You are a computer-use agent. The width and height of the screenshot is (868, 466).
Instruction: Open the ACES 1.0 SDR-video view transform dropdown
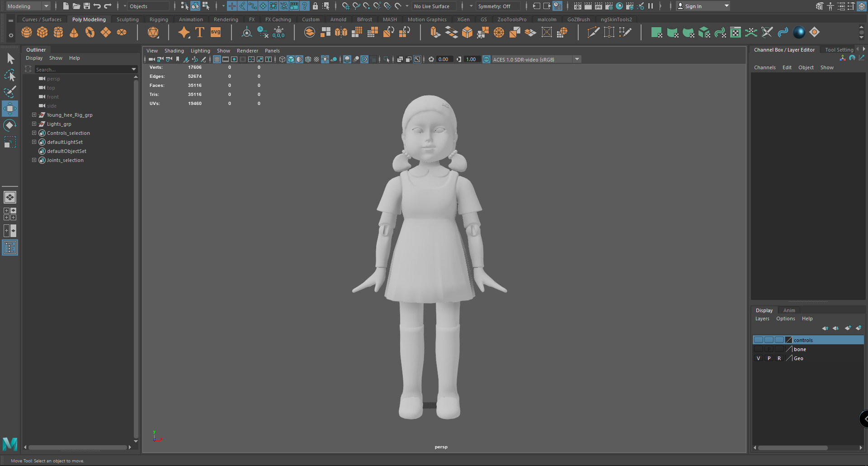coord(536,59)
